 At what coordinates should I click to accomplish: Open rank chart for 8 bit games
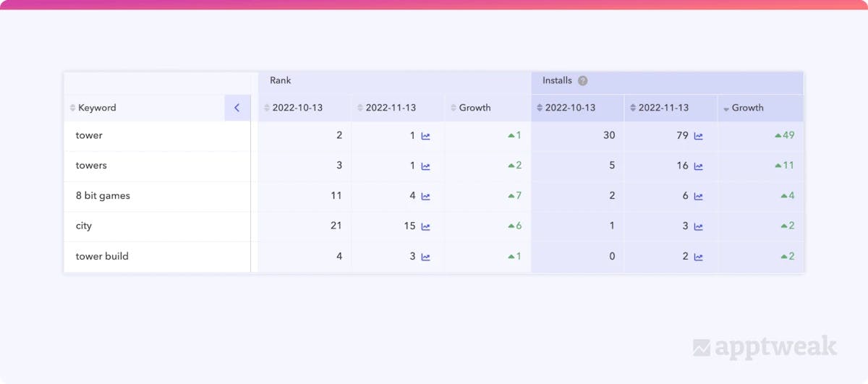click(425, 196)
